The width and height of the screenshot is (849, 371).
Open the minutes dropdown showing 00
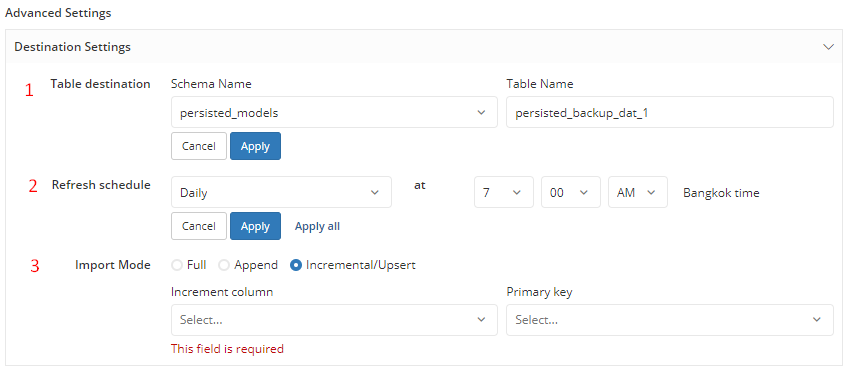(x=571, y=192)
